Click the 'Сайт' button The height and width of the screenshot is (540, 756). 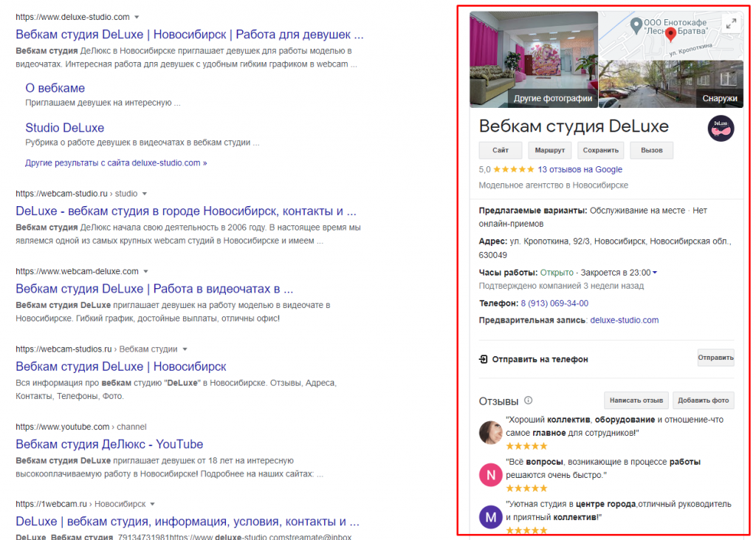501,150
